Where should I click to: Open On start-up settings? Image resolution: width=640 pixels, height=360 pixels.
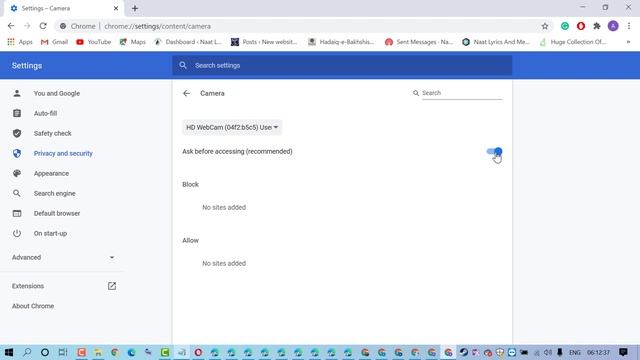pos(50,233)
